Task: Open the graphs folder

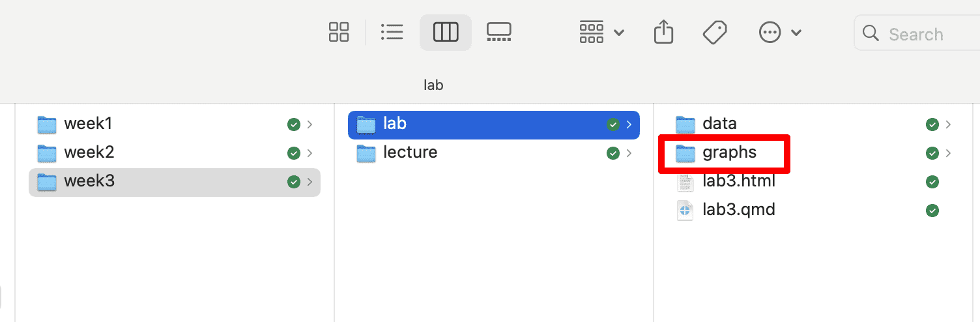Action: pos(729,153)
